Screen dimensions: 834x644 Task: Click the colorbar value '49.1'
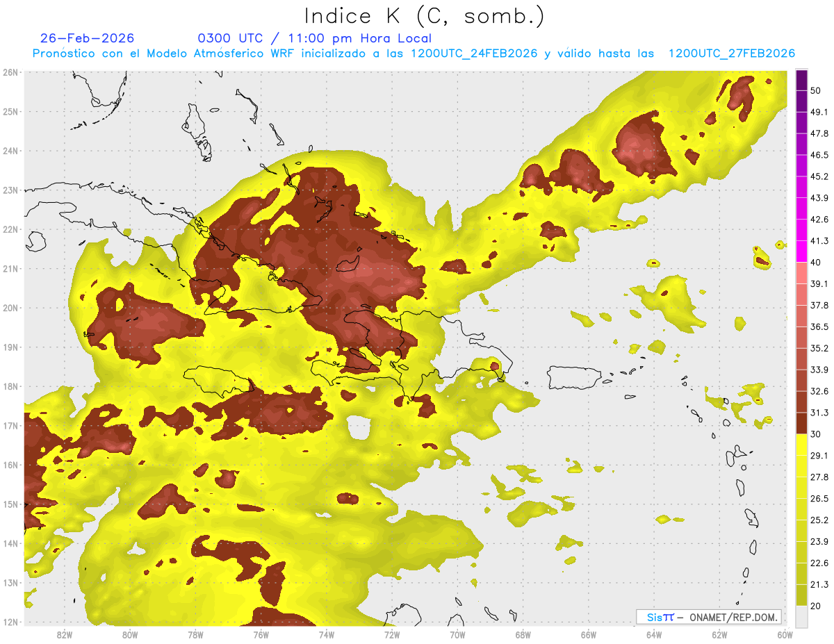[819, 112]
